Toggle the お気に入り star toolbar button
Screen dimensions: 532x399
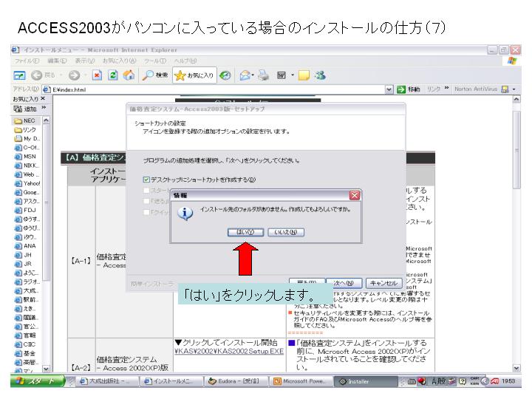(x=195, y=75)
